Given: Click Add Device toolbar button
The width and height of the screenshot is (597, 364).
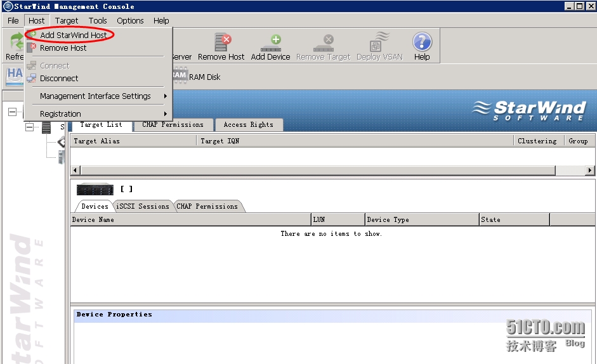Looking at the screenshot, I should coord(271,46).
